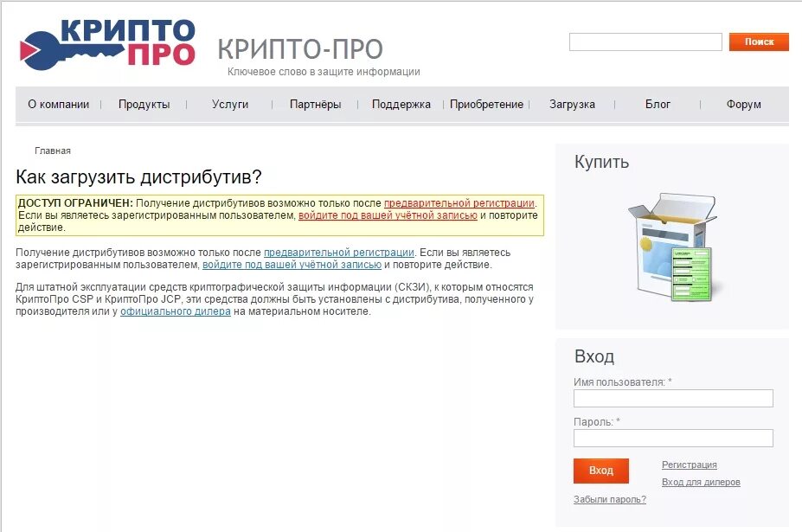This screenshot has height=532, width=802.
Task: Open the Приобретение menu item
Action: point(486,105)
